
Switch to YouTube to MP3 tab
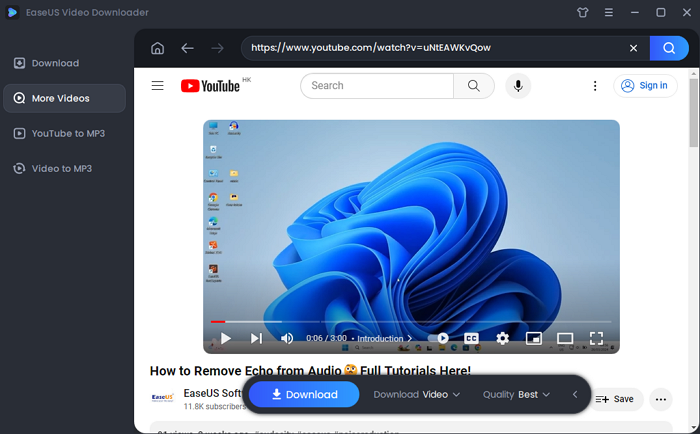click(67, 133)
